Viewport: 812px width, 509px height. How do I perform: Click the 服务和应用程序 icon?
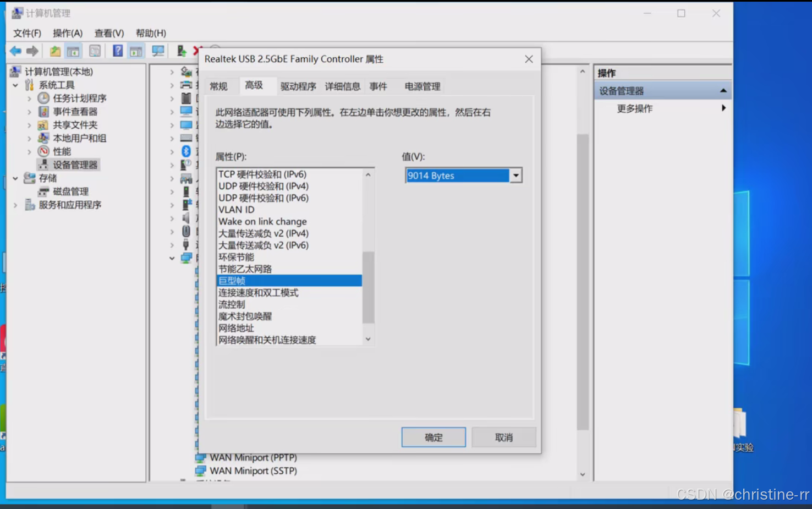30,205
